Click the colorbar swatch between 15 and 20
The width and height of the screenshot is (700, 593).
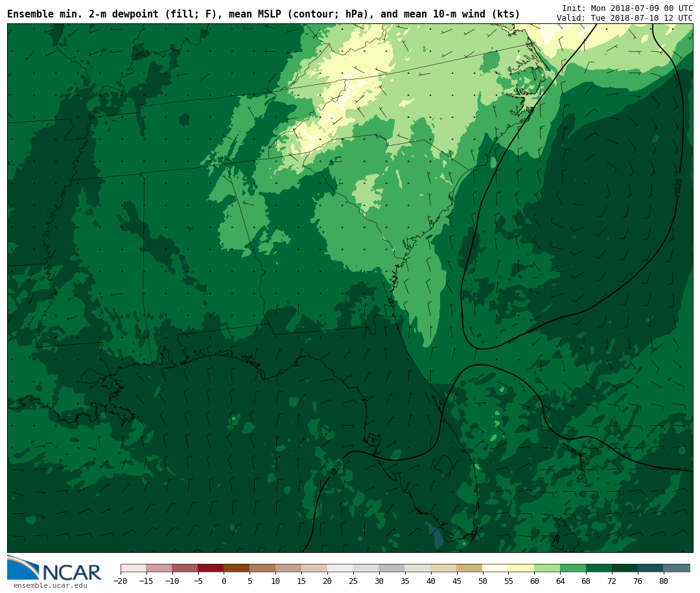[x=315, y=568]
